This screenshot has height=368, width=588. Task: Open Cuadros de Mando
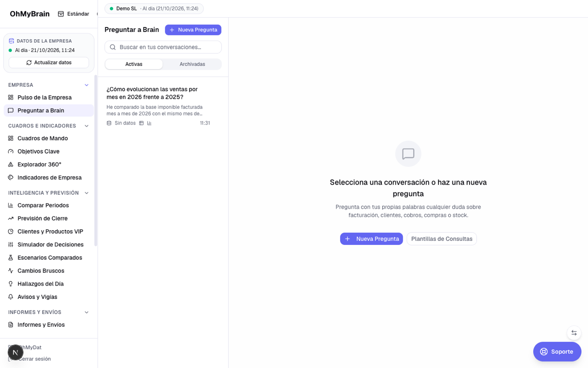(x=49, y=138)
